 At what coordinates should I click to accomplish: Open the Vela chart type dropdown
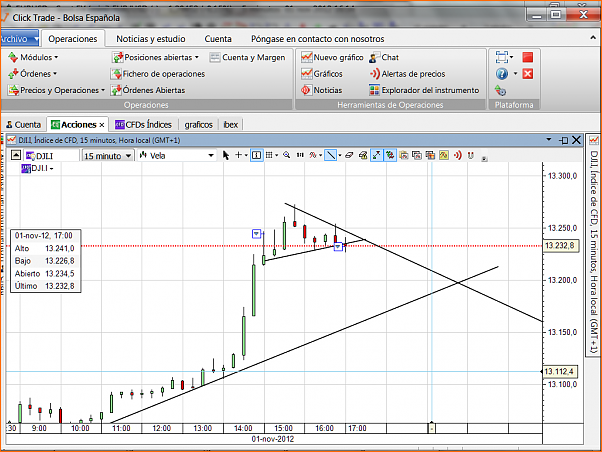(x=176, y=156)
